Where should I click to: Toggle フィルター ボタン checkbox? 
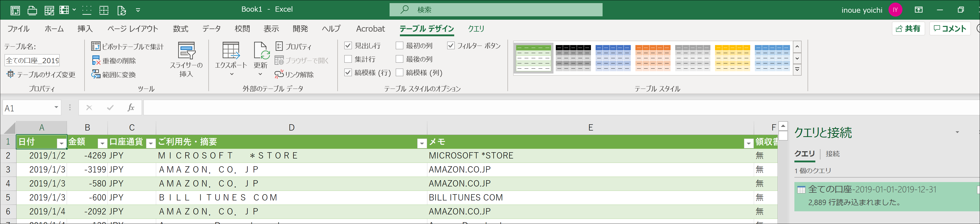[451, 46]
